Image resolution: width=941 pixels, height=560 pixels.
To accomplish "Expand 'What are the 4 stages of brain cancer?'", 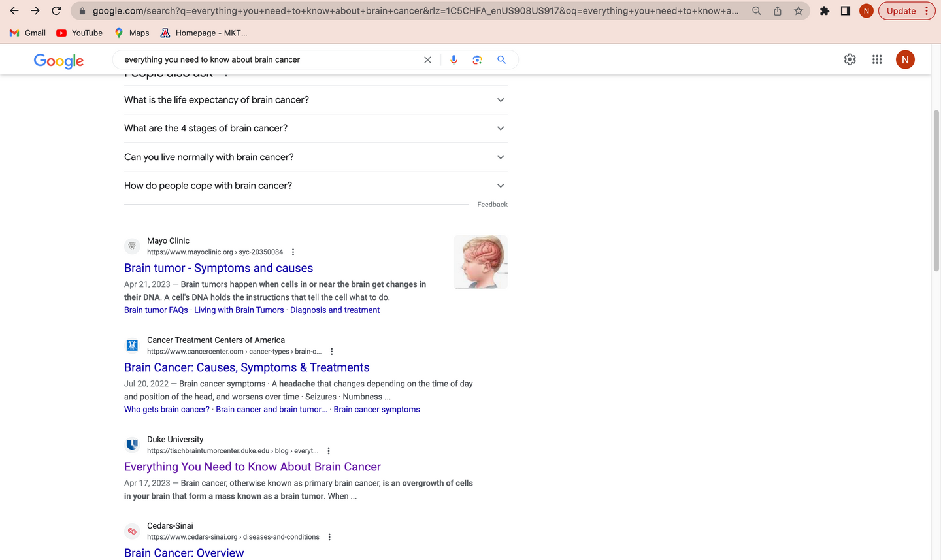I will tap(316, 129).
